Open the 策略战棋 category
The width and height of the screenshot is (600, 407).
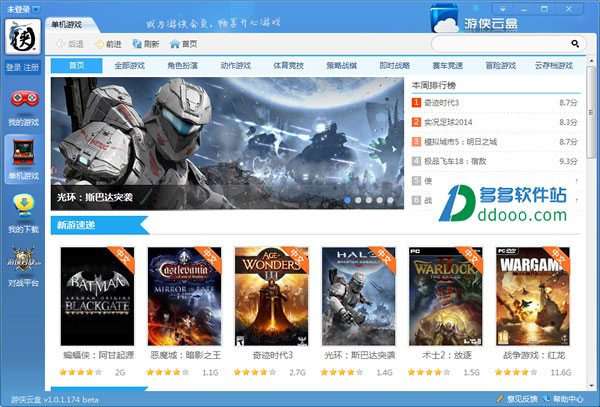coord(342,65)
